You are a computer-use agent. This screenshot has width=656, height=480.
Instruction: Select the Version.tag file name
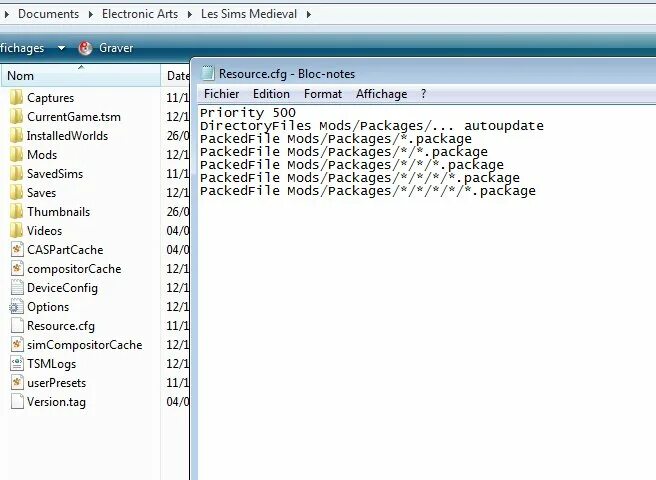56,402
